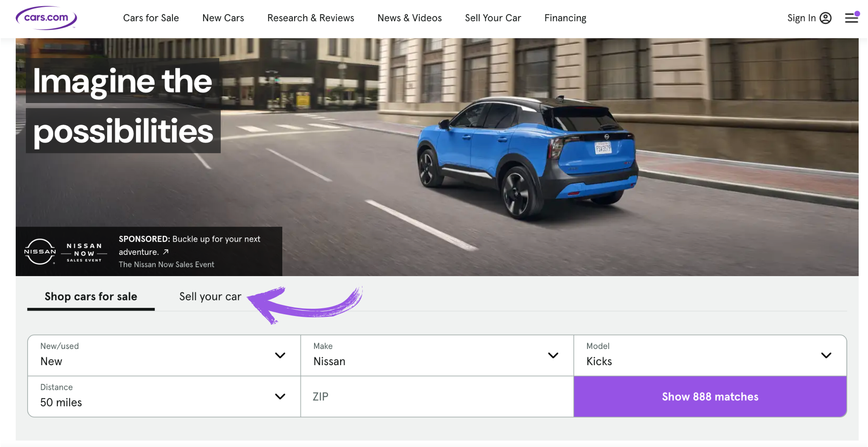Click the 'Buckle up for your next adventure' sponsored text
The image size is (868, 447).
pos(189,245)
